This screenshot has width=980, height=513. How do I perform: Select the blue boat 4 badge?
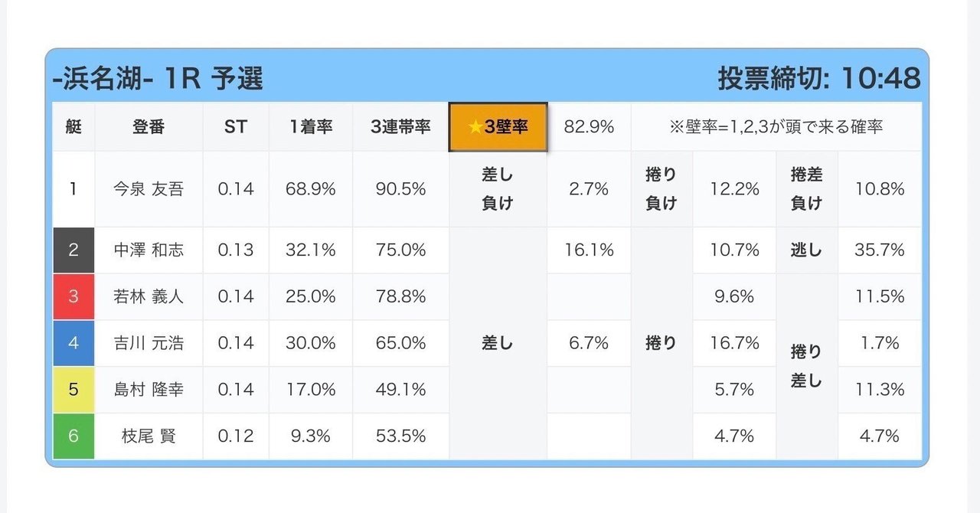coord(73,343)
